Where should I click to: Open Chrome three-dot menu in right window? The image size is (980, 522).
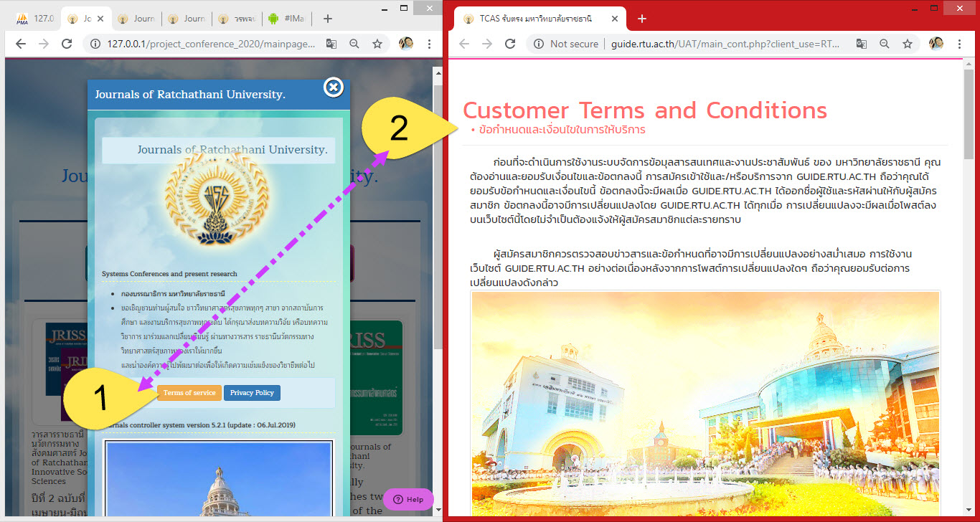959,44
